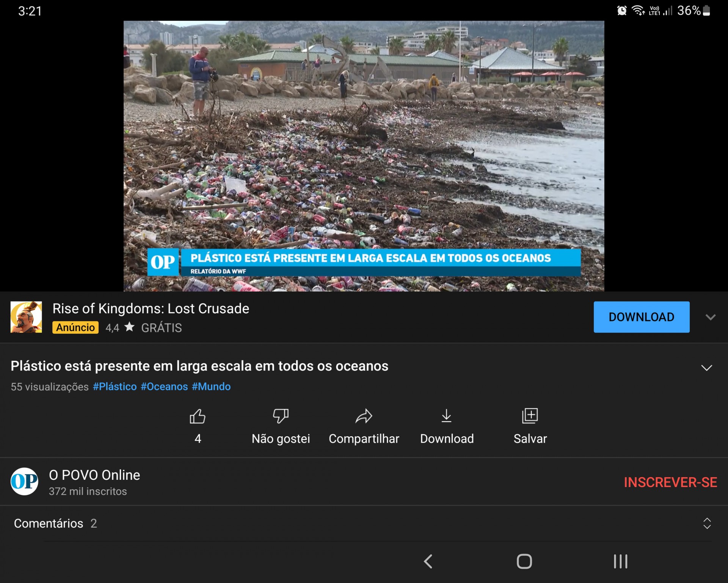Click the blue DOWNLOAD ad button
This screenshot has height=583, width=728.
(641, 317)
